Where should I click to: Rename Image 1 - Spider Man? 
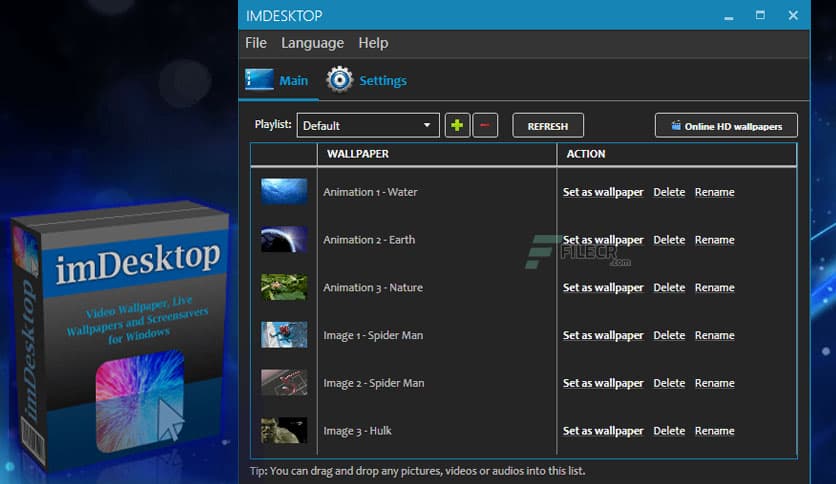tap(714, 335)
